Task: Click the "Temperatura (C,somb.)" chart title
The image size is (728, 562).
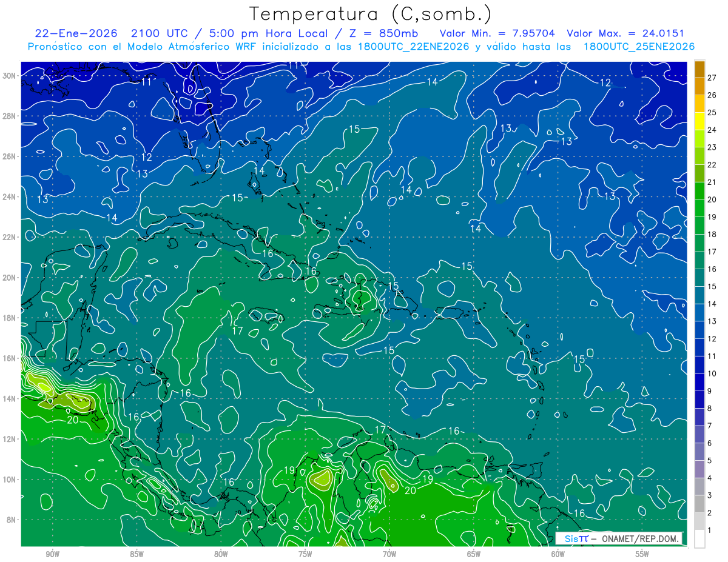Action: (x=370, y=14)
